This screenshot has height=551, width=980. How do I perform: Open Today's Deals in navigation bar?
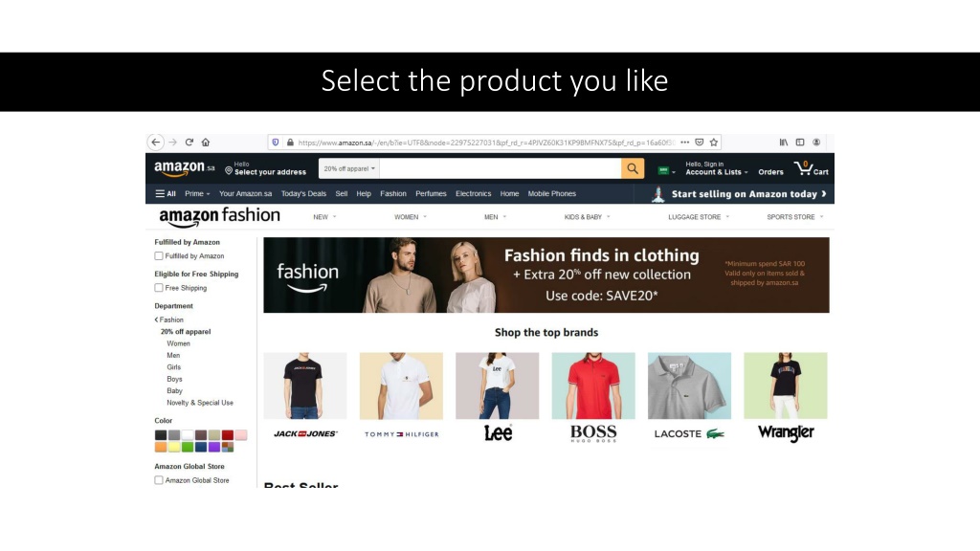pos(303,193)
